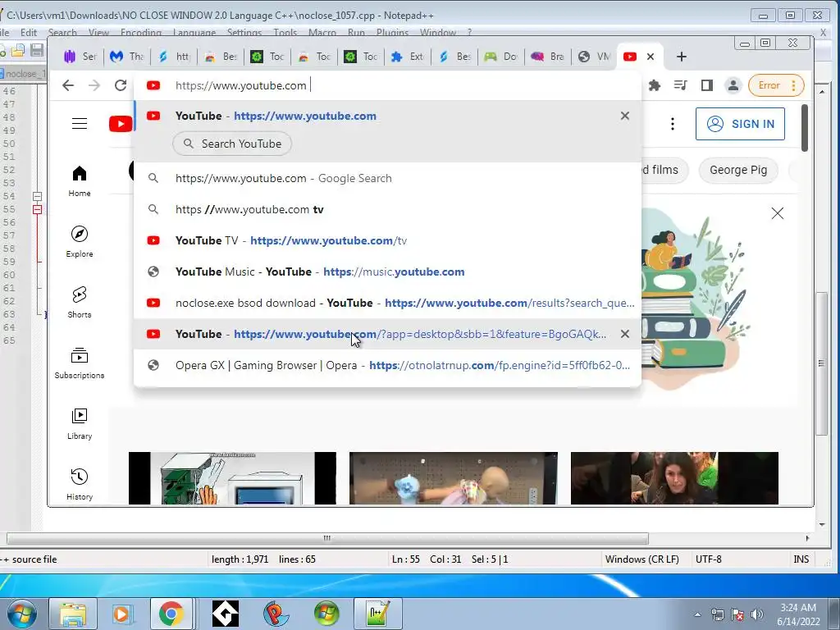Switch to the 'Ext' Chrome tab
The width and height of the screenshot is (840, 630).
pyautogui.click(x=407, y=57)
